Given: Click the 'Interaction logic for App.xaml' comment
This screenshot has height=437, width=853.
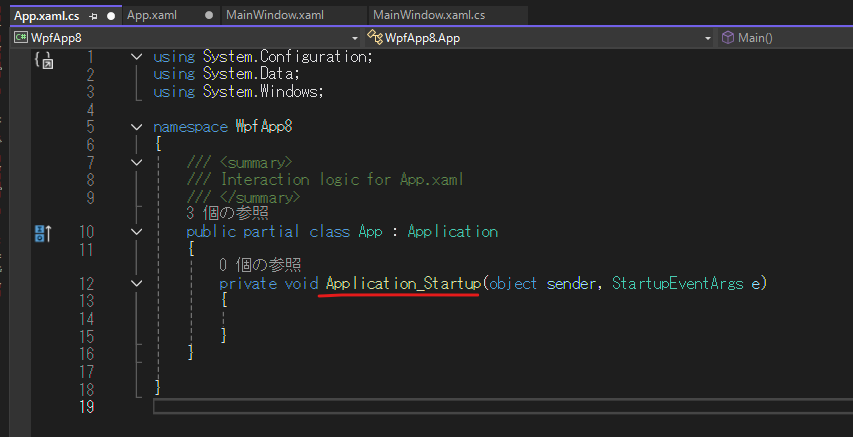Looking at the screenshot, I should click(x=342, y=180).
